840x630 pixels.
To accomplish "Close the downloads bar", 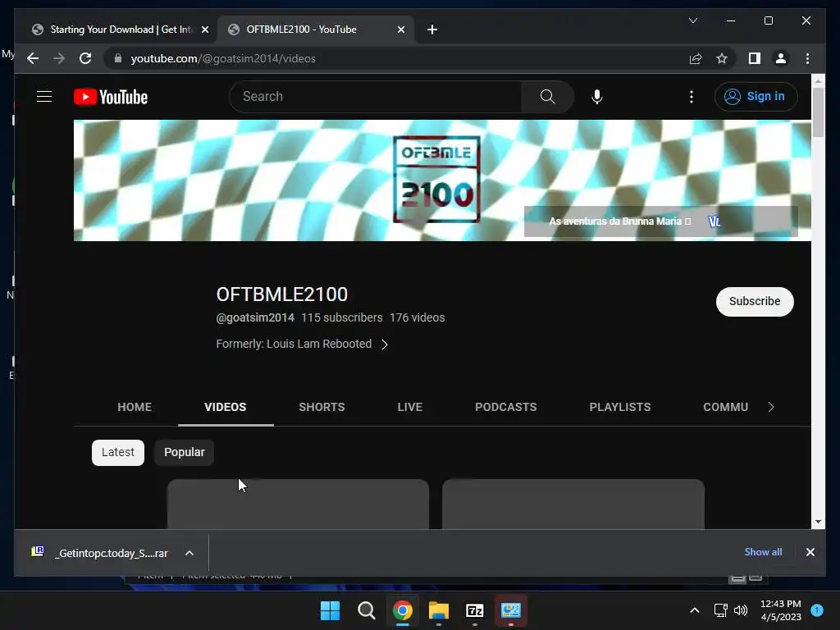I will 810,552.
